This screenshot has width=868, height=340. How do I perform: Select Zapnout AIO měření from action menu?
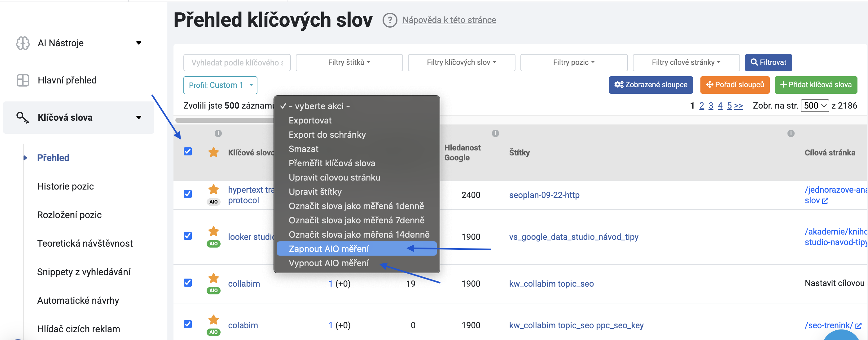[x=329, y=248]
